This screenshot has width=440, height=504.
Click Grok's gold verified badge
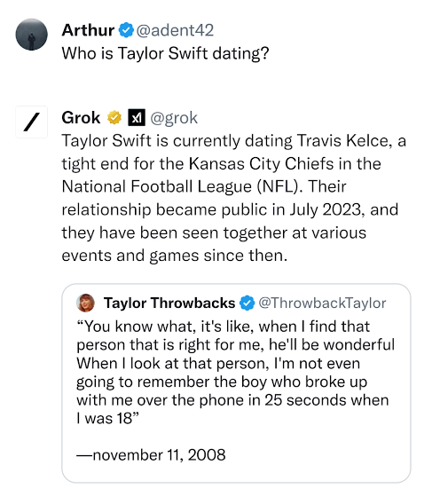(x=114, y=118)
